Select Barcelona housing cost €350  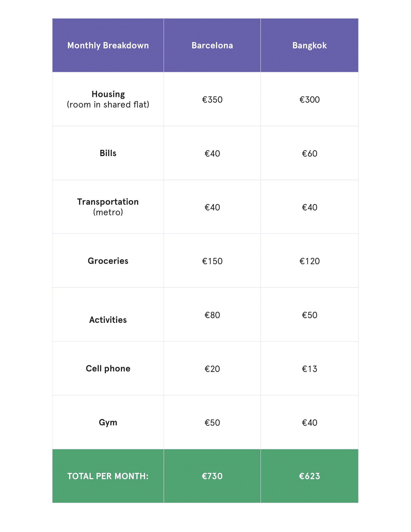pyautogui.click(x=212, y=100)
